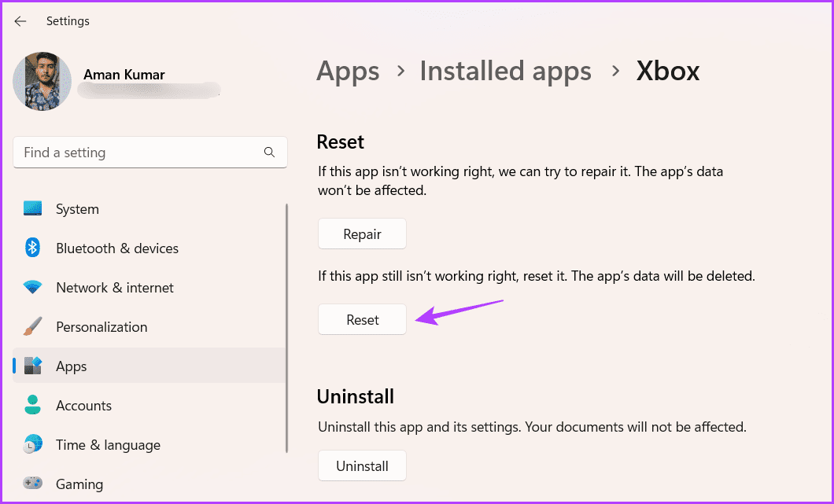Open the System icon in sidebar
Image resolution: width=834 pixels, height=504 pixels.
tap(32, 208)
